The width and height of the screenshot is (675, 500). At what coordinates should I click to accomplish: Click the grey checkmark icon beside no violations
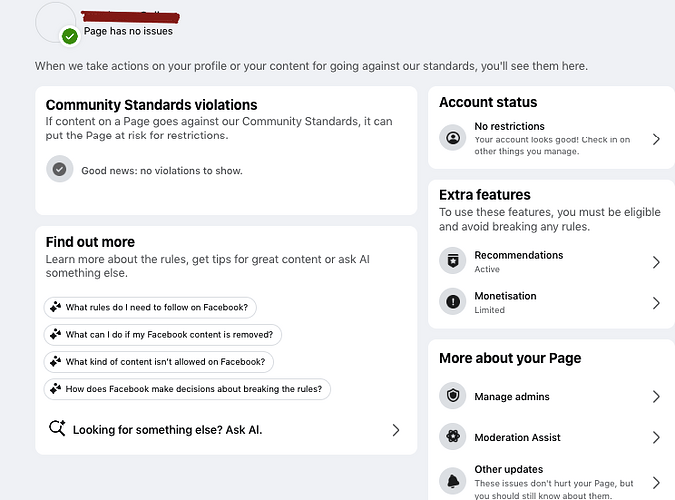point(59,169)
